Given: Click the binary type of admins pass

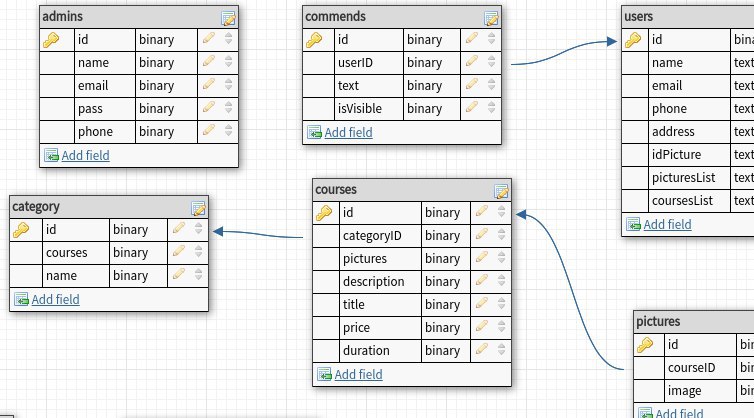Looking at the screenshot, I should (x=156, y=109).
